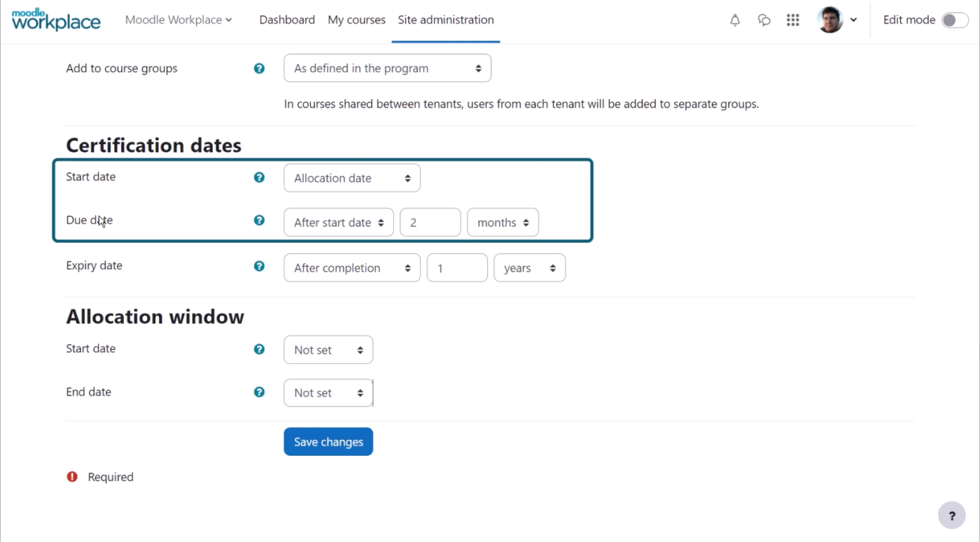Open the floating help button bottom right
This screenshot has height=542, width=980.
point(951,515)
